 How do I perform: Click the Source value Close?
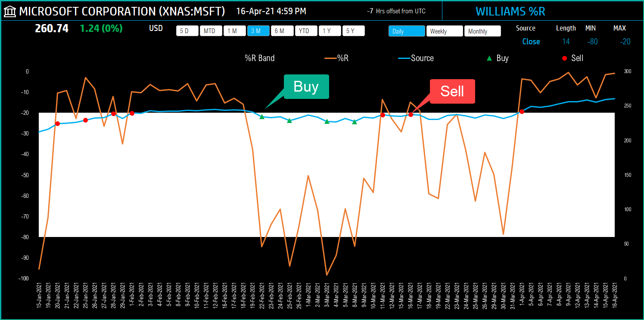531,42
